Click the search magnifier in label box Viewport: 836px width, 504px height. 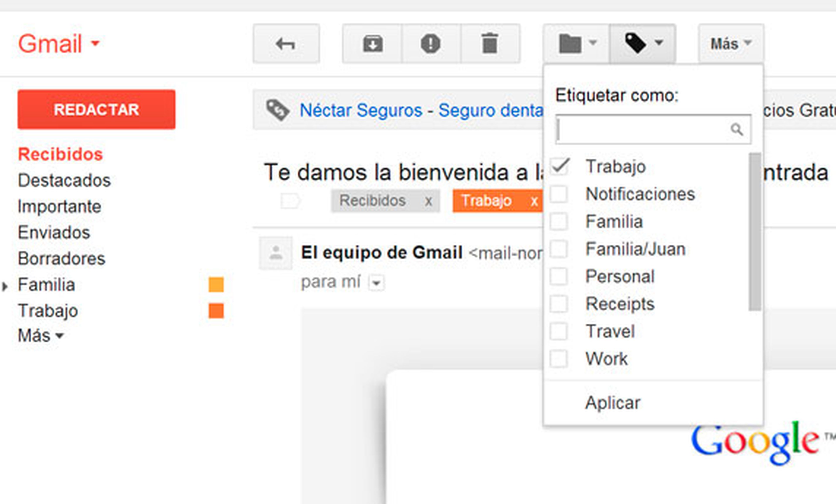coord(737,129)
